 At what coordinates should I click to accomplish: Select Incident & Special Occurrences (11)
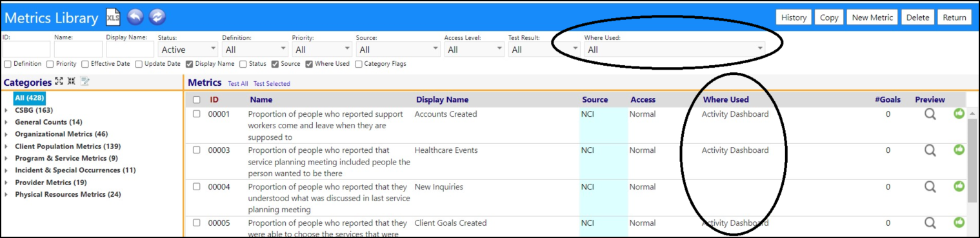point(75,170)
